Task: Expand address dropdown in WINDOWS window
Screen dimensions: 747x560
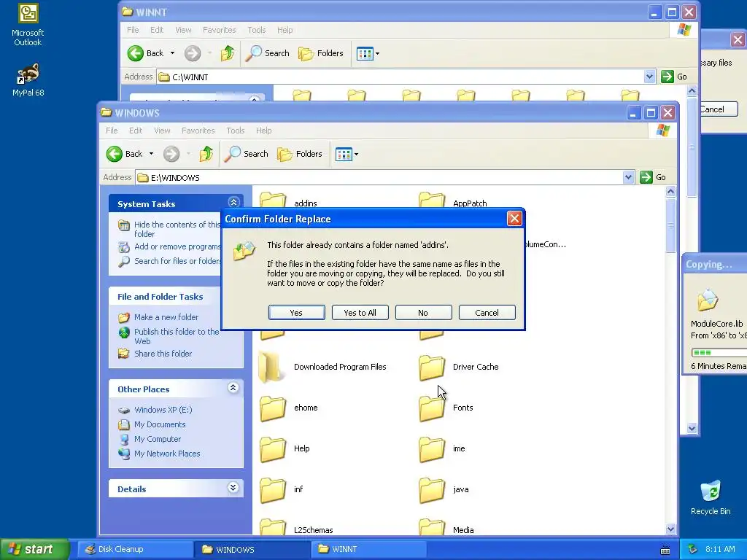Action: (628, 177)
